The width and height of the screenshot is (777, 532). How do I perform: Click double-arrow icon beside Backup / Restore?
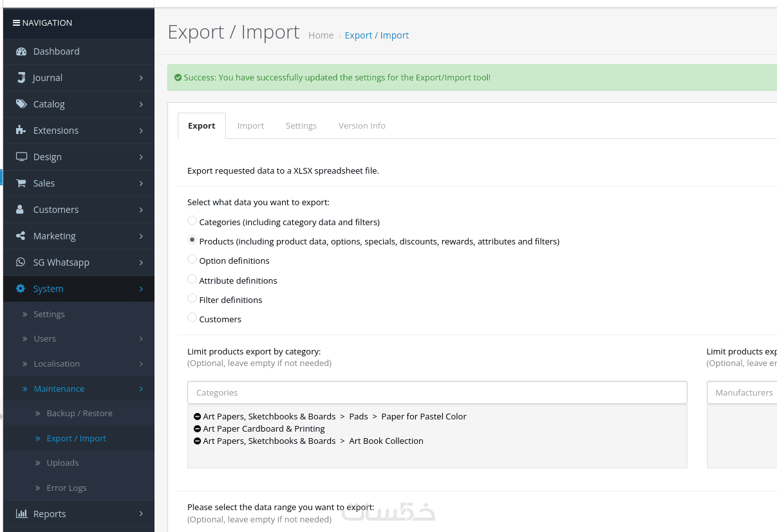click(38, 414)
